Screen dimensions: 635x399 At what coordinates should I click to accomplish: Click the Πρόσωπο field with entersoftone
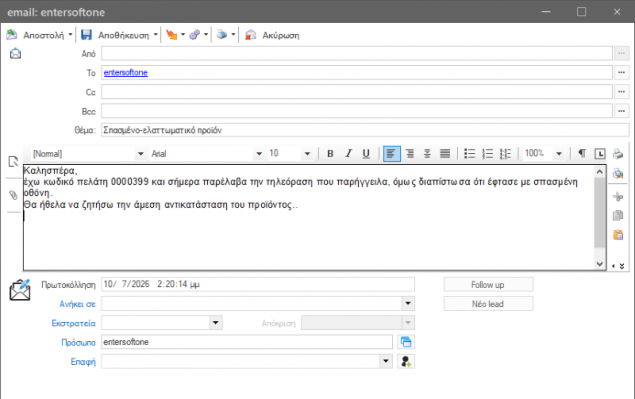pos(247,342)
